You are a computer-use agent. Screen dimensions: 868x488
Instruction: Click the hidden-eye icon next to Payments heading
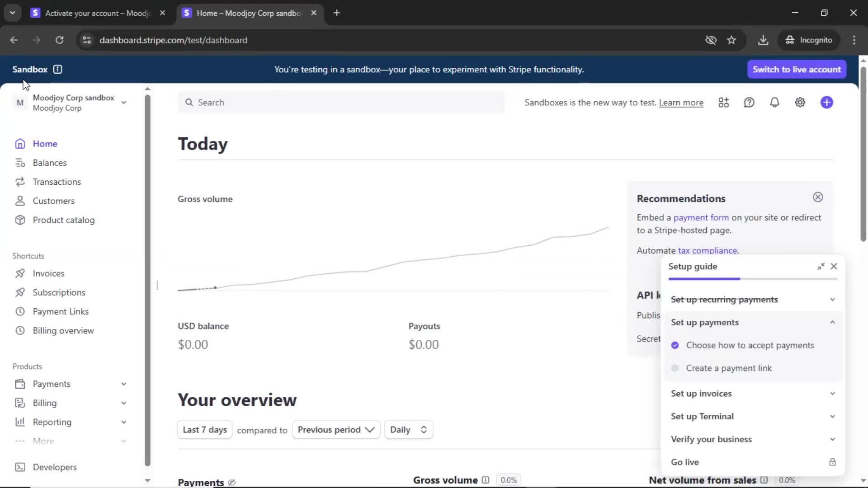tap(232, 483)
